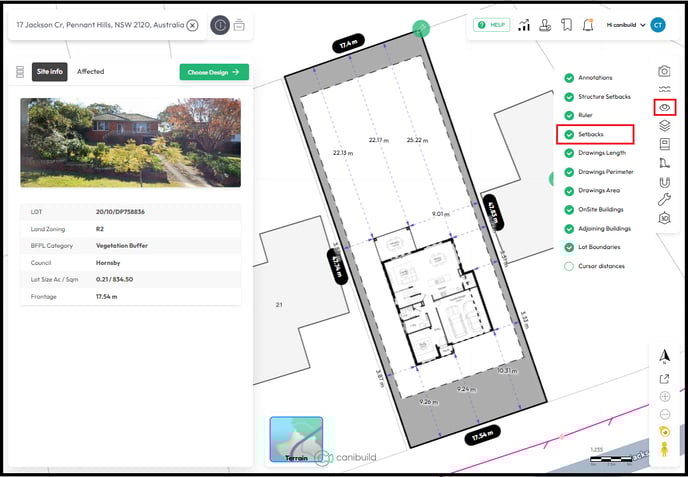
Task: Collapse the side panel list icon
Action: tap(19, 72)
